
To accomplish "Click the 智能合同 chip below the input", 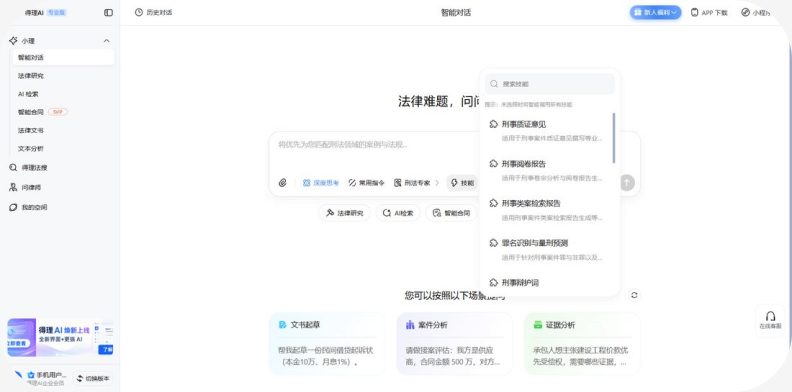I will click(451, 213).
